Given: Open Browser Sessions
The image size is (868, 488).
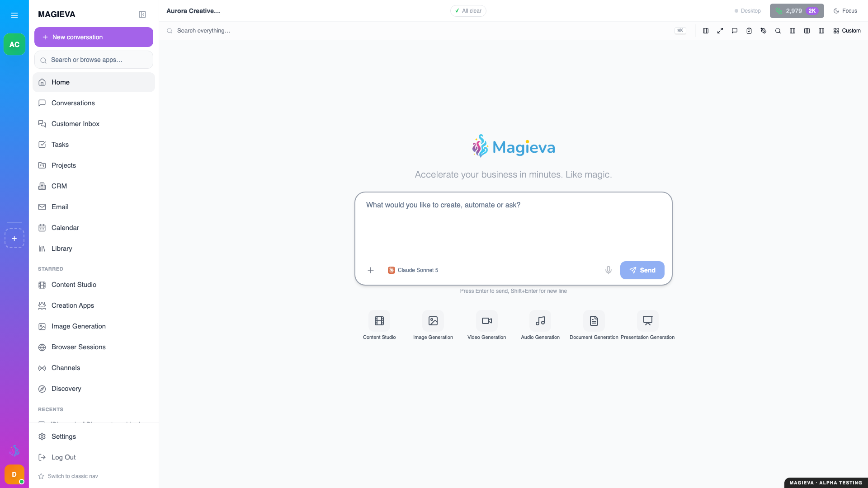Looking at the screenshot, I should [94, 347].
